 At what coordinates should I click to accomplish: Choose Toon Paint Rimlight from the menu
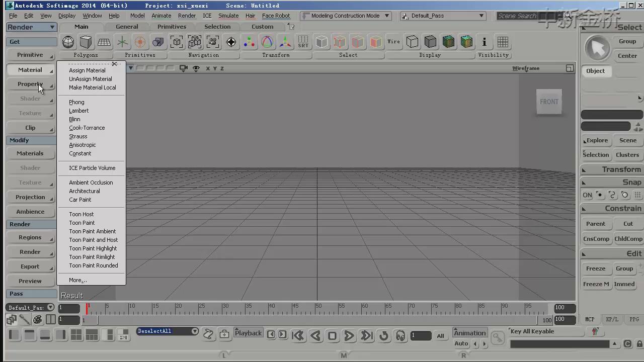point(92,257)
